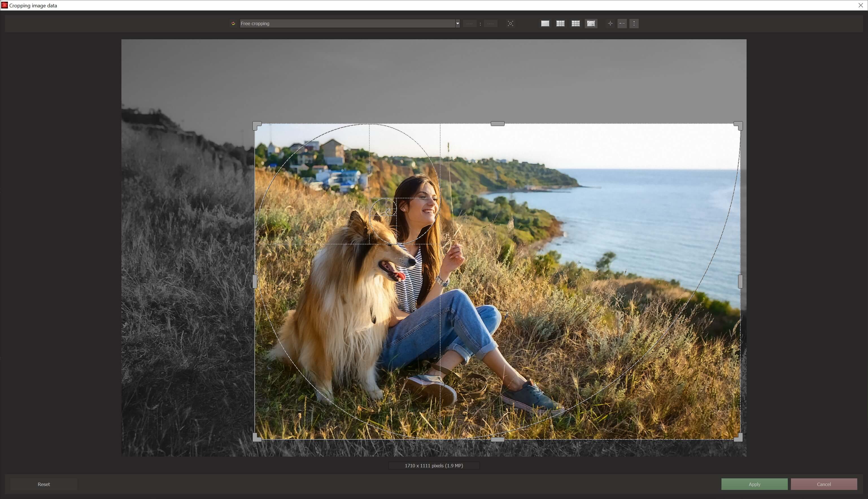Activate the horizontal mirror toggle
The width and height of the screenshot is (868, 499).
(622, 23)
